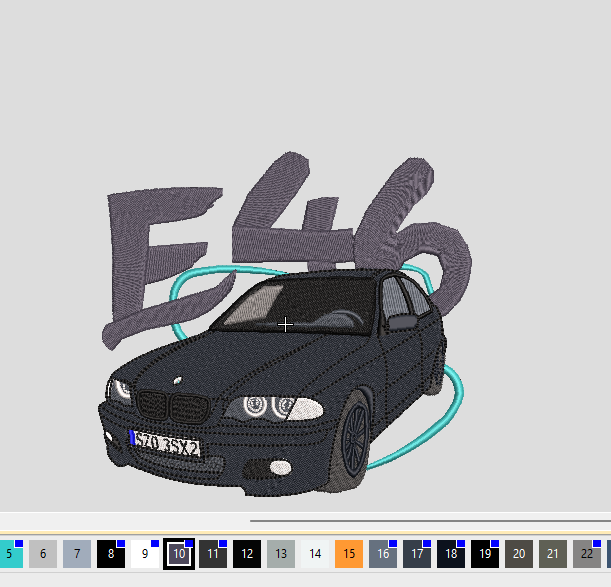Select near-black swatch 18
This screenshot has height=587, width=611.
click(451, 553)
